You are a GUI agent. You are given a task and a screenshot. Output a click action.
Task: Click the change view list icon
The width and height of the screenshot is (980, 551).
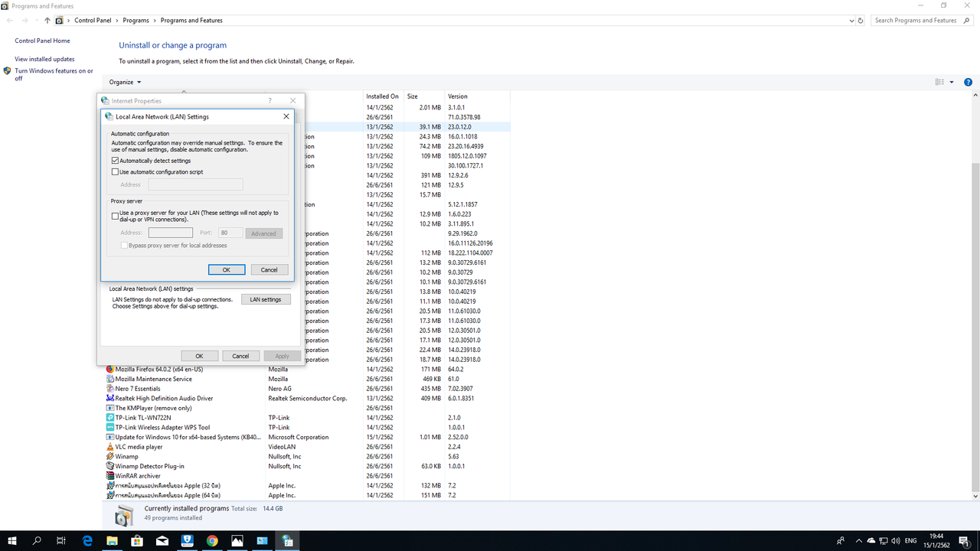click(x=939, y=82)
